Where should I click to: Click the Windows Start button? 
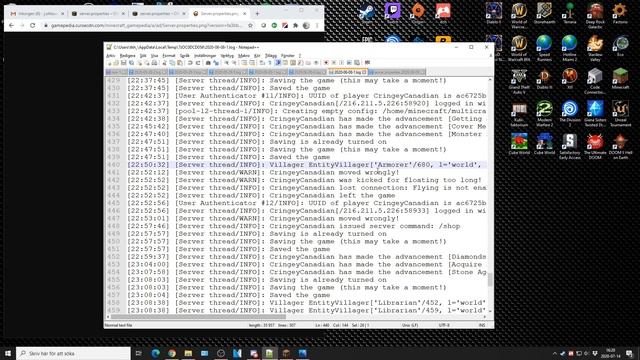8,353
